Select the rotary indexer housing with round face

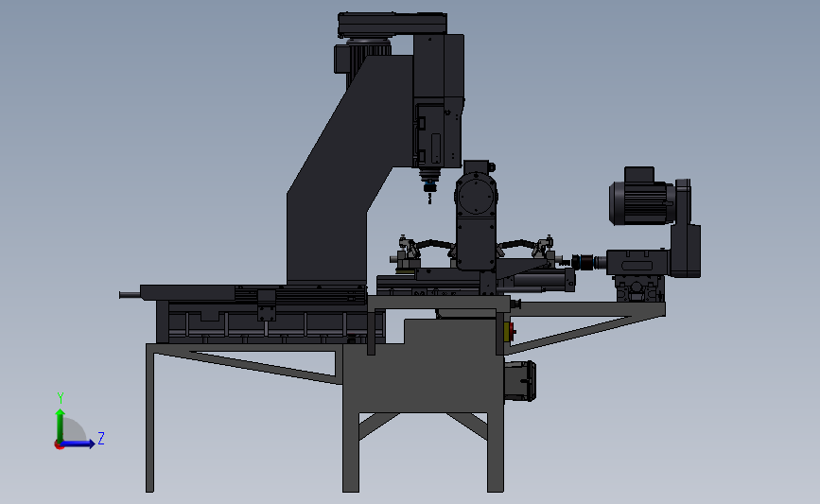click(476, 216)
